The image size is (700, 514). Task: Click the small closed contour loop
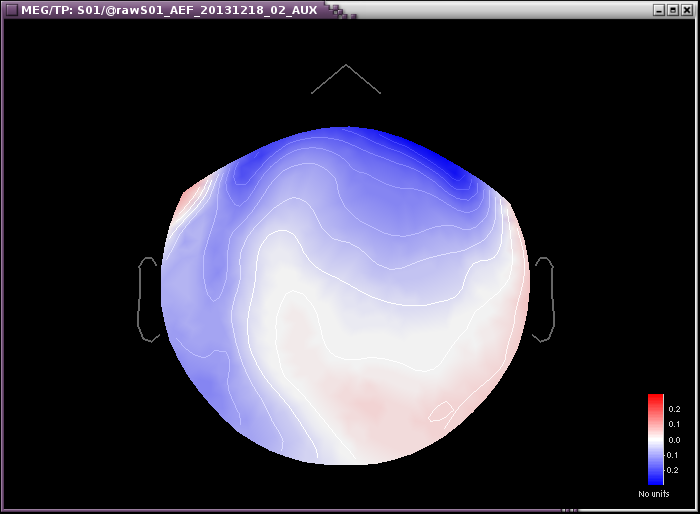coord(438,411)
